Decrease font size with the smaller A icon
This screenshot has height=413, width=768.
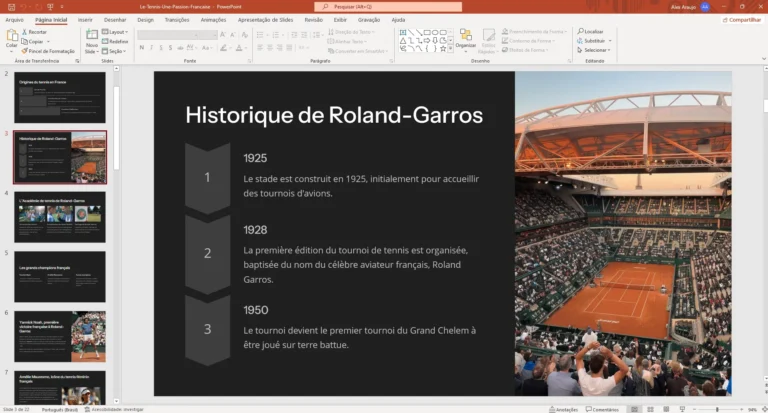(x=233, y=35)
